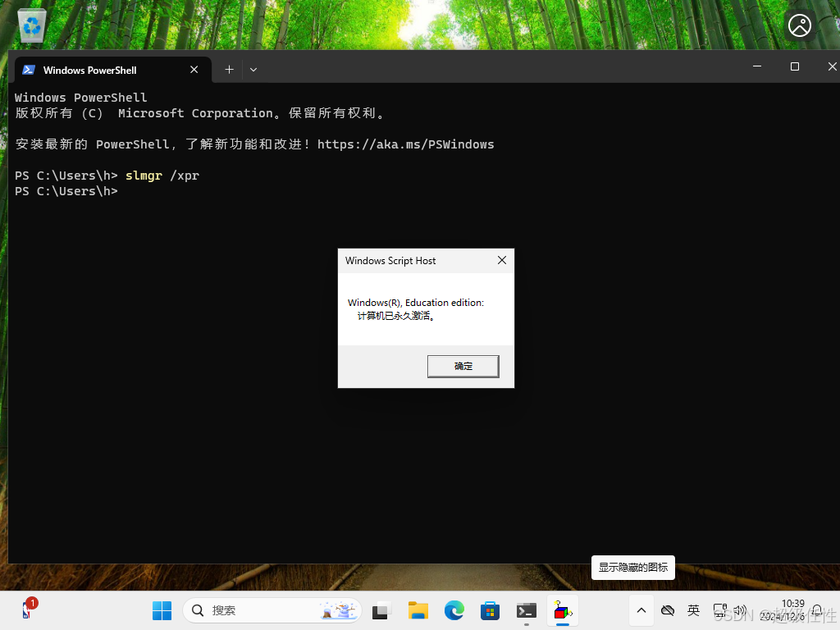This screenshot has width=840, height=630.
Task: Launch Microsoft Edge from taskbar
Action: (x=454, y=610)
